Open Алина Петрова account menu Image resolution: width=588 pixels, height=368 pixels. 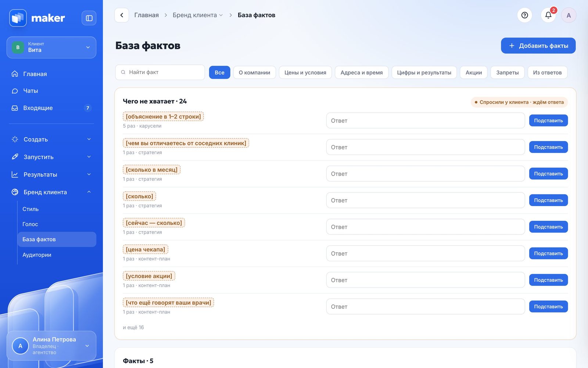click(51, 346)
